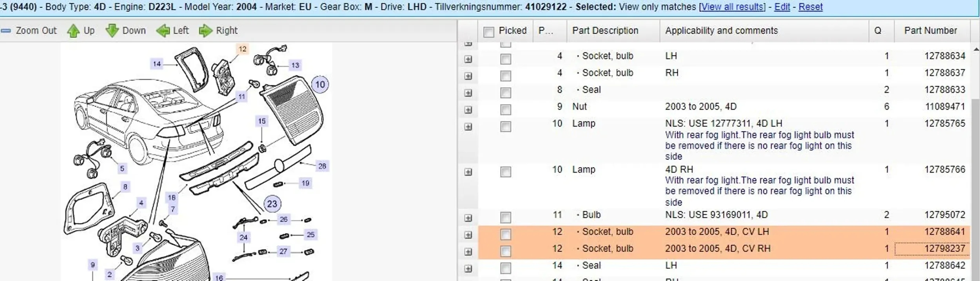
Task: Expand the Lamp 12785765 row
Action: click(468, 127)
